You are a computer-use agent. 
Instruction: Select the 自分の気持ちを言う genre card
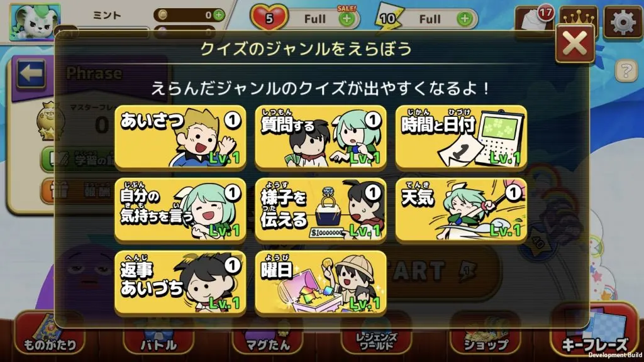(180, 210)
